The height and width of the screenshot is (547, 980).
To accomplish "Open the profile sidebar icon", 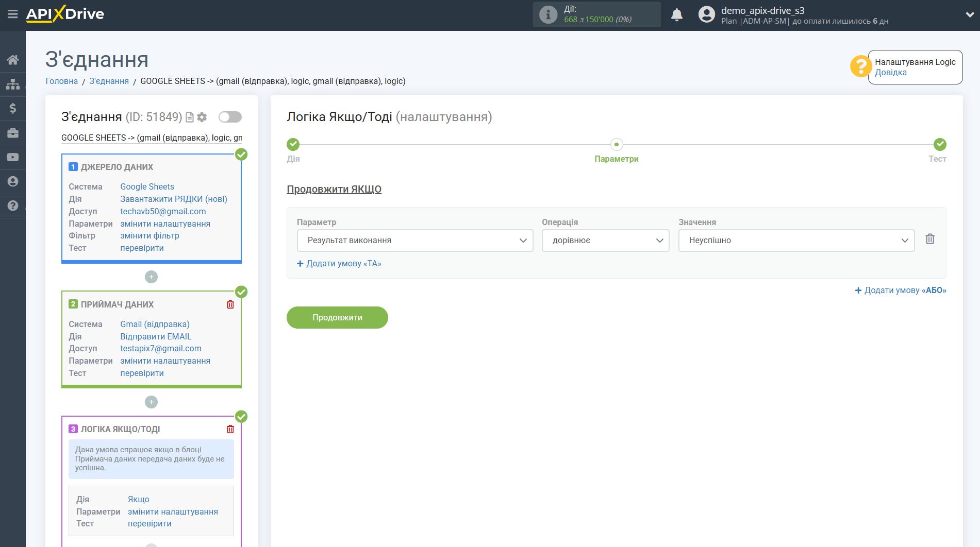I will (13, 181).
